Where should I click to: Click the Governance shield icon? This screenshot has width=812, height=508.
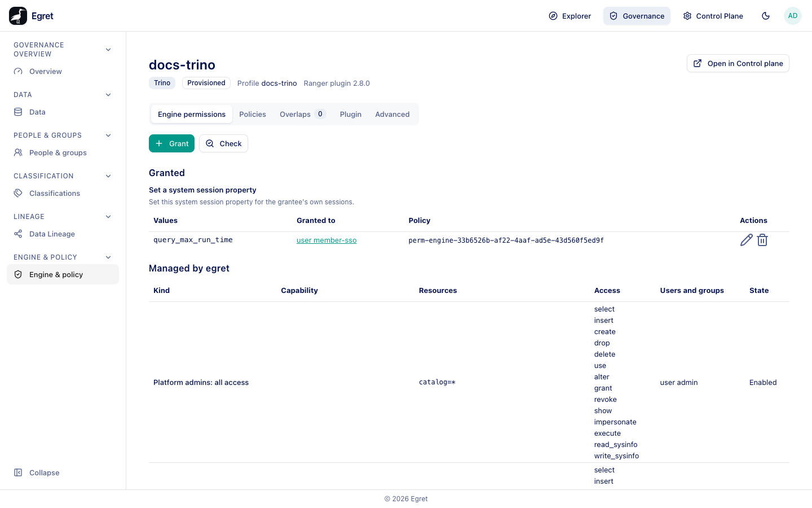(614, 16)
